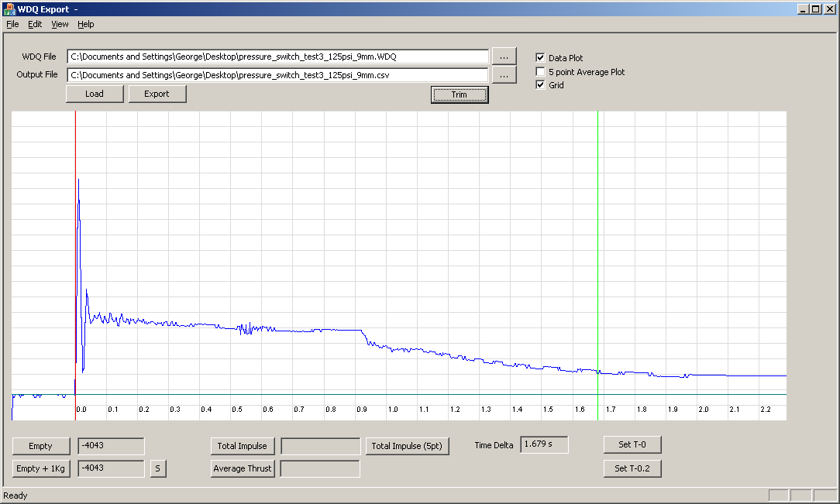The image size is (840, 504).
Task: Click the Total Impulse (5pt) button
Action: click(x=407, y=446)
